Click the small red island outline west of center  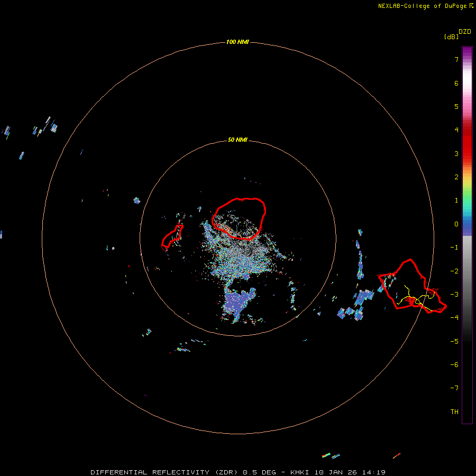[x=172, y=237]
